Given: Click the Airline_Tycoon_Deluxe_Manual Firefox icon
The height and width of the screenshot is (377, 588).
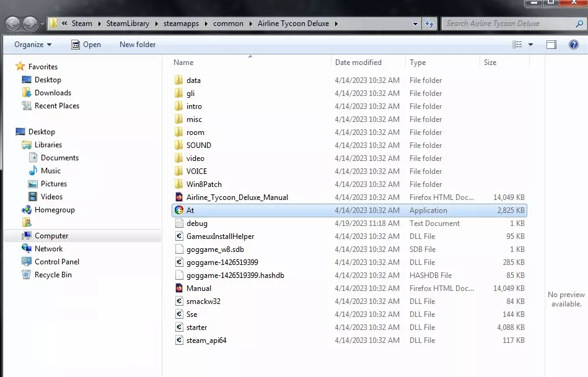Looking at the screenshot, I should pos(179,197).
